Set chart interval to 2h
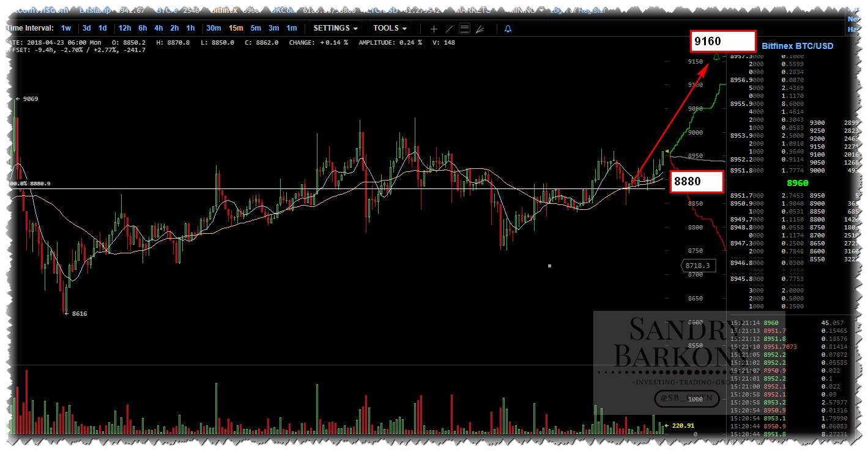Screen dimensions: 868x451 coord(174,28)
